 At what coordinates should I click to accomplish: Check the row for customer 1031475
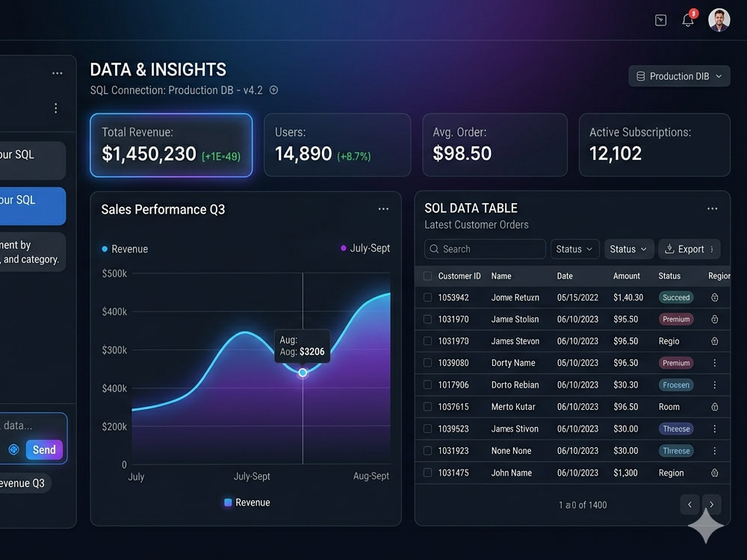[x=427, y=473]
